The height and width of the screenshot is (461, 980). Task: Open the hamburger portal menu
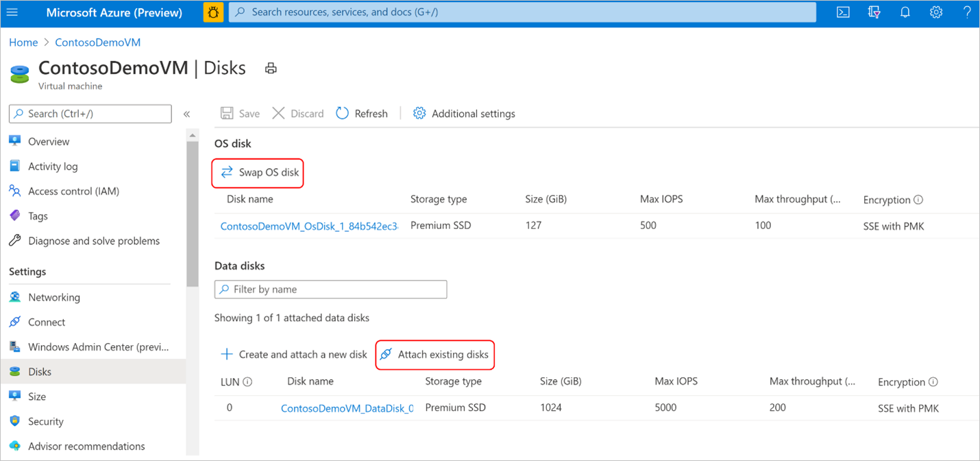pyautogui.click(x=12, y=12)
